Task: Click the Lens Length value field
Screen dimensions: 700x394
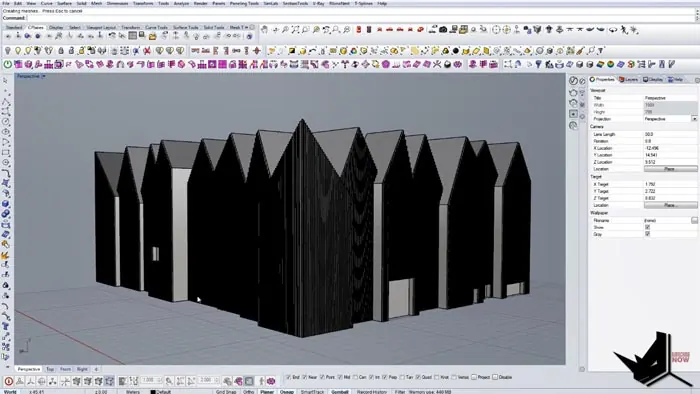Action: (670, 134)
